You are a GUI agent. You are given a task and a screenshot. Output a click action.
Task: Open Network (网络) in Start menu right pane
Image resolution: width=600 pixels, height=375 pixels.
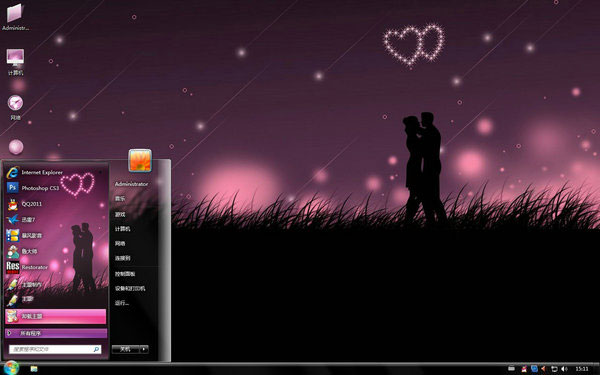click(x=120, y=243)
